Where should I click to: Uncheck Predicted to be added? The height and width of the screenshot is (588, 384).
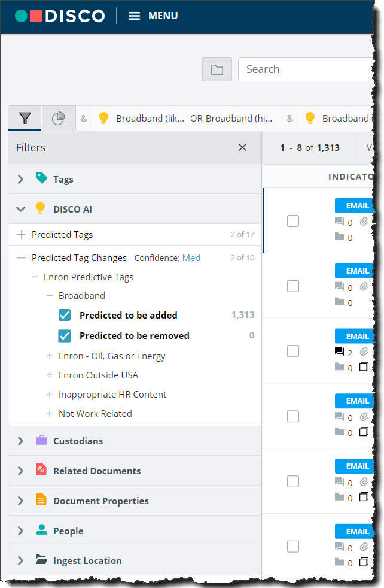pos(65,315)
